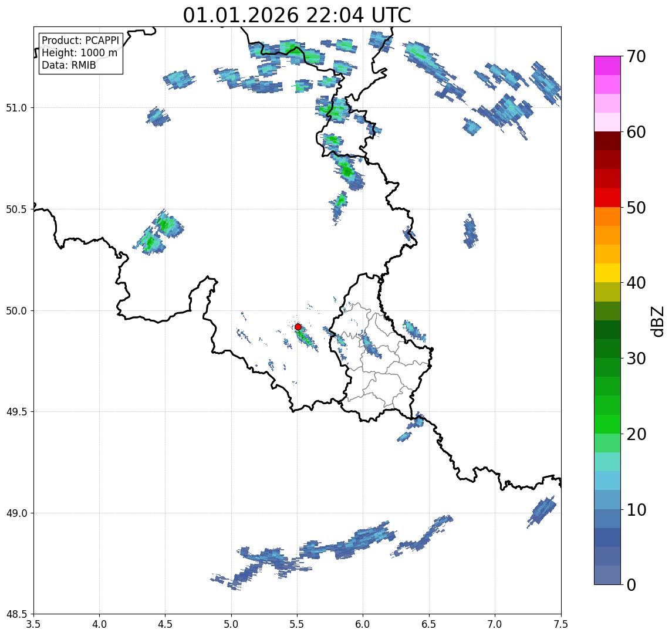The image size is (672, 636).
Task: Click longitude axis label 5.5
Action: [298, 624]
